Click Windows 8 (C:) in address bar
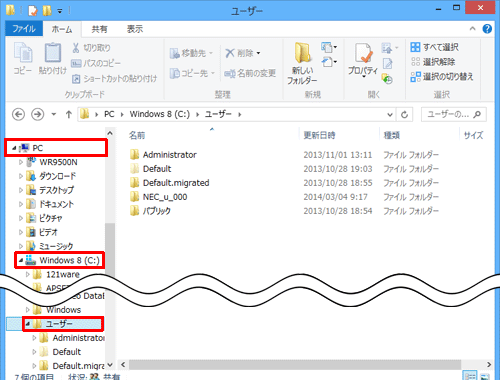The width and height of the screenshot is (500, 380). [x=160, y=114]
